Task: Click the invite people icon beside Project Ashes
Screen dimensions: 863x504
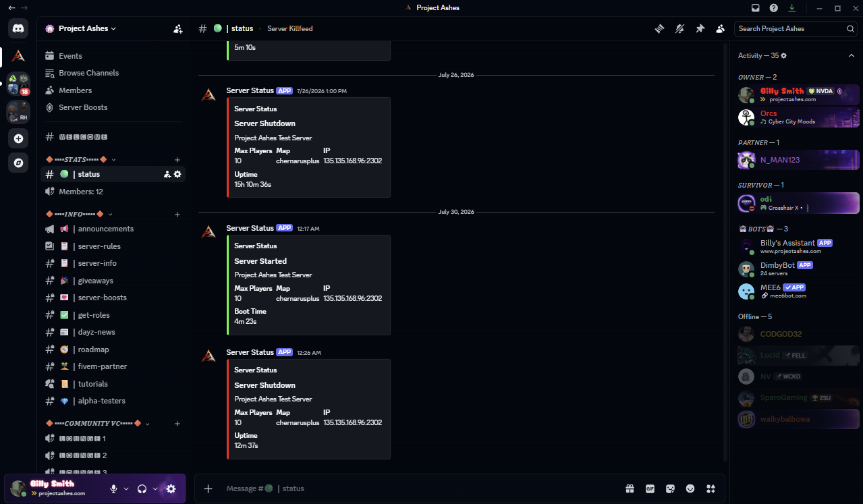Action: (x=177, y=29)
